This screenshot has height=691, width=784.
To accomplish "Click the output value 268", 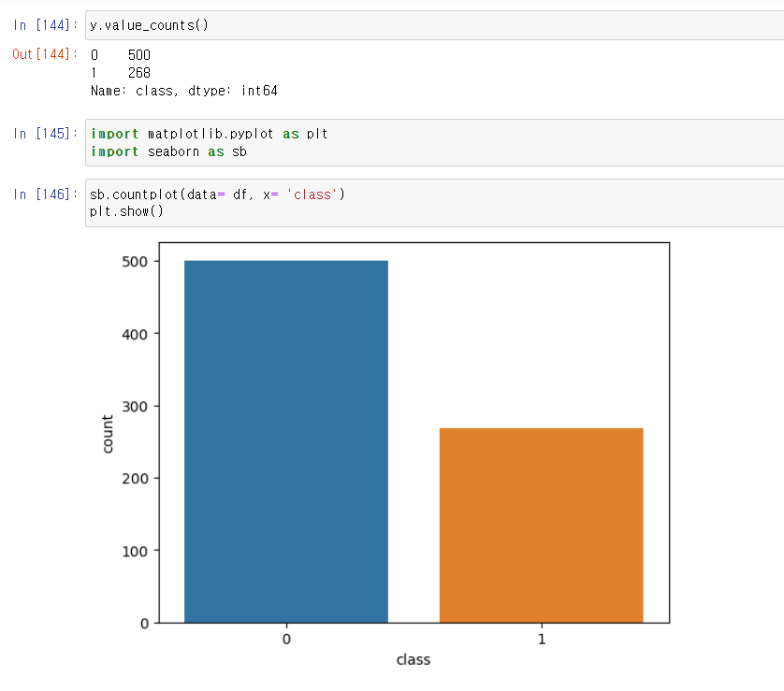I will point(139,73).
